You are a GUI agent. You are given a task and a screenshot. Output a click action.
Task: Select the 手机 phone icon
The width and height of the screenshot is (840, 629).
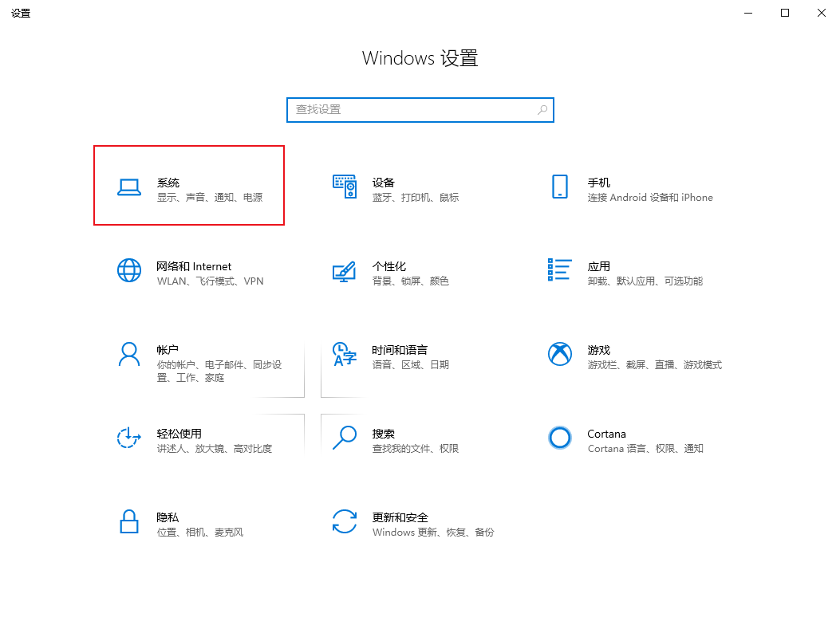point(560,187)
